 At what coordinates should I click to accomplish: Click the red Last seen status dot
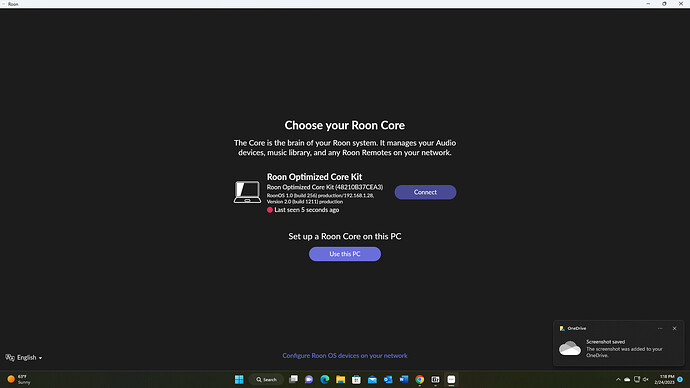click(x=270, y=210)
